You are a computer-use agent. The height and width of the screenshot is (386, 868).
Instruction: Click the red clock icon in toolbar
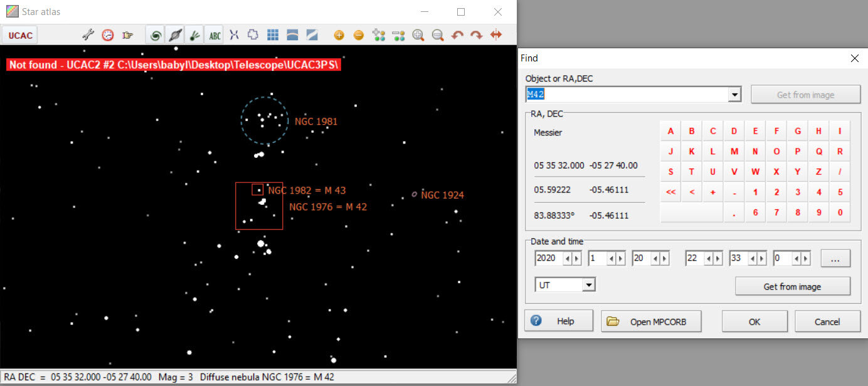click(108, 35)
